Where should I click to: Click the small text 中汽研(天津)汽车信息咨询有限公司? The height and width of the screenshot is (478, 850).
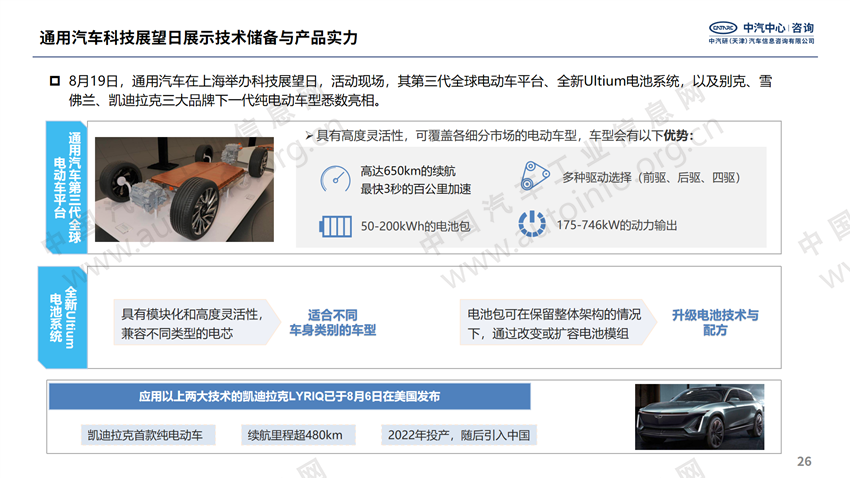[762, 41]
